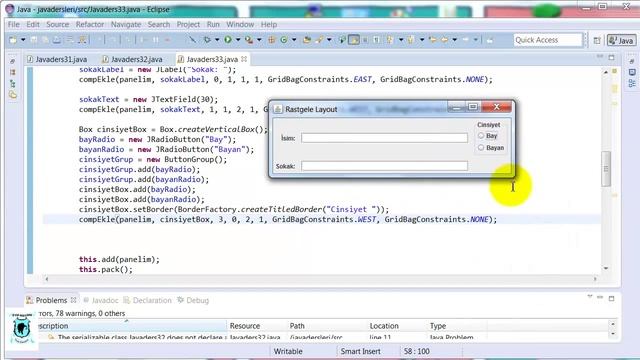
Task: Open the Debug view tab
Action: click(x=193, y=300)
